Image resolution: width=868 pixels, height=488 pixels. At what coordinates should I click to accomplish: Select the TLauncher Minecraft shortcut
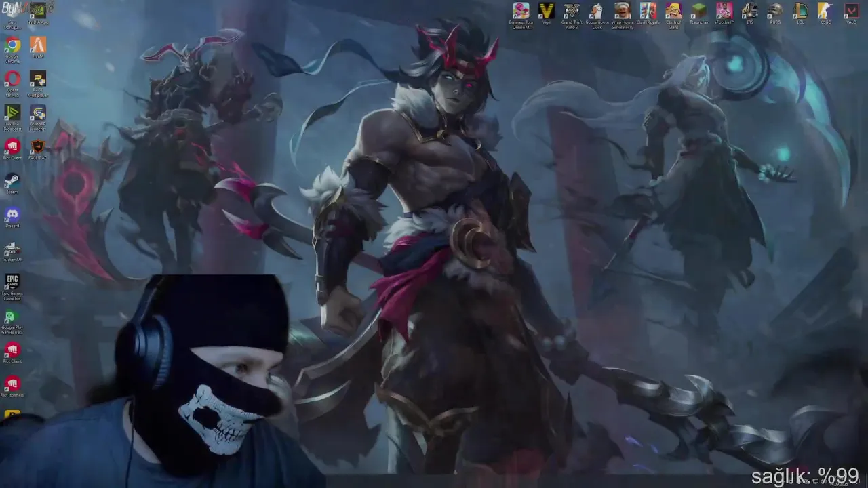[x=698, y=12]
